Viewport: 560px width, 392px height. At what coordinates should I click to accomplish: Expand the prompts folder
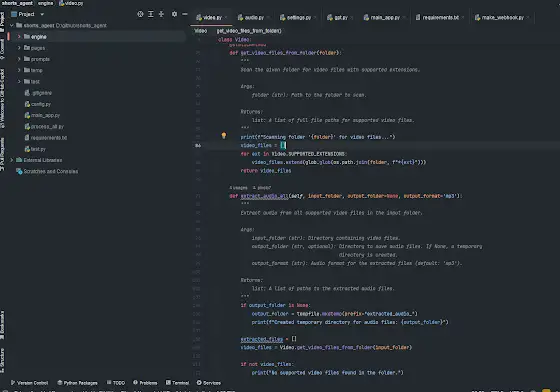(19, 59)
